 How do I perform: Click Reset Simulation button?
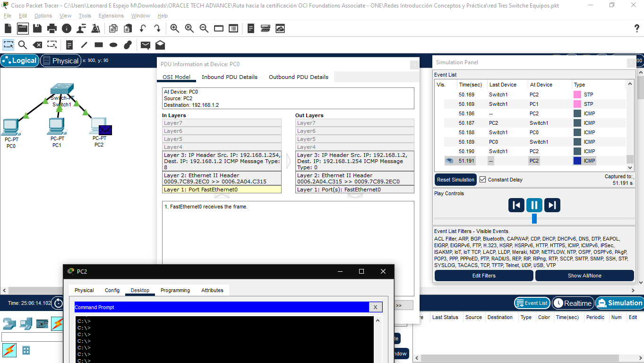point(455,180)
